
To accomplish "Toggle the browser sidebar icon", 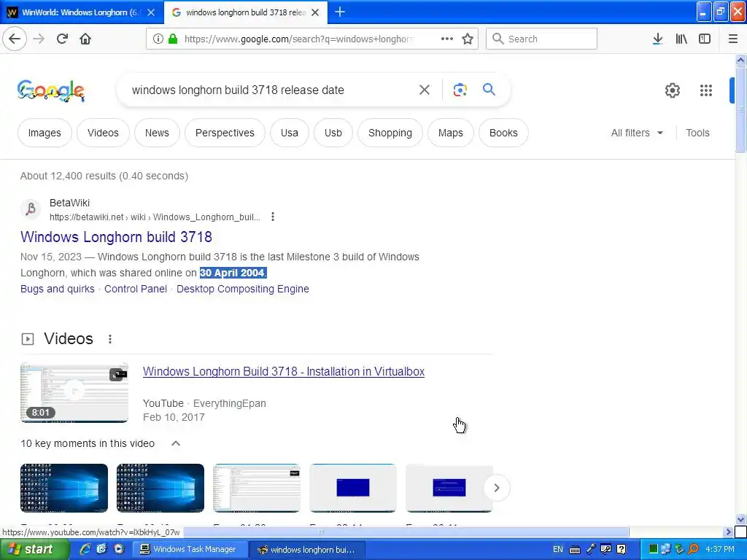I will click(x=705, y=39).
